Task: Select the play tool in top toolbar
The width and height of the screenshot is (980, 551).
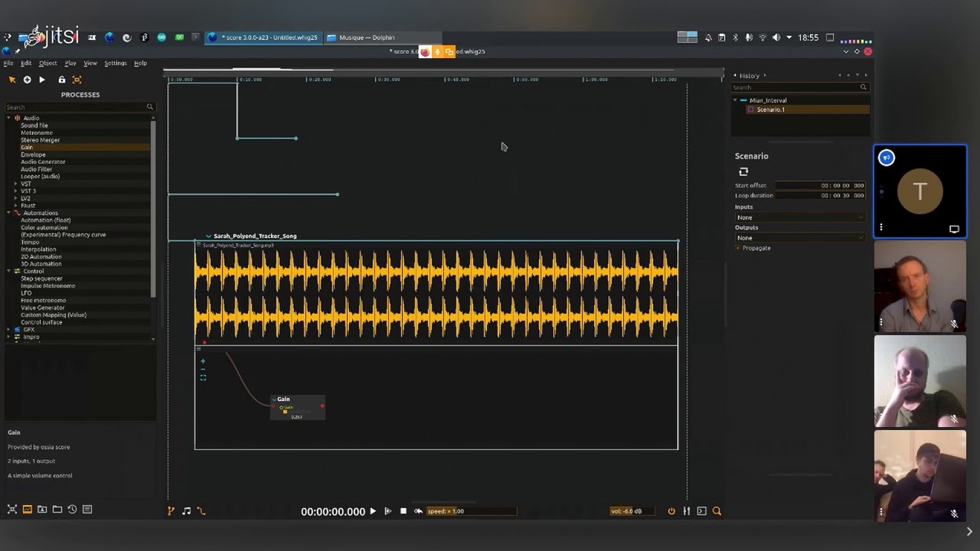Action: pos(42,80)
